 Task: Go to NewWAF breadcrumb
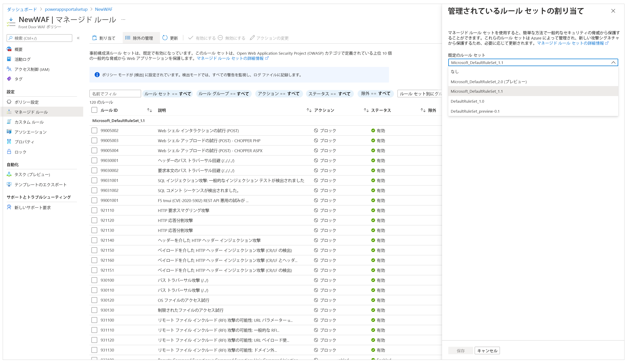pyautogui.click(x=103, y=9)
